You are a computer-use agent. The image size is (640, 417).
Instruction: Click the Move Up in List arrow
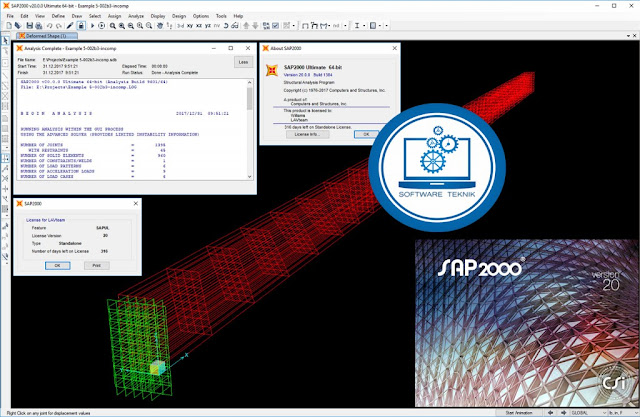coord(246,26)
